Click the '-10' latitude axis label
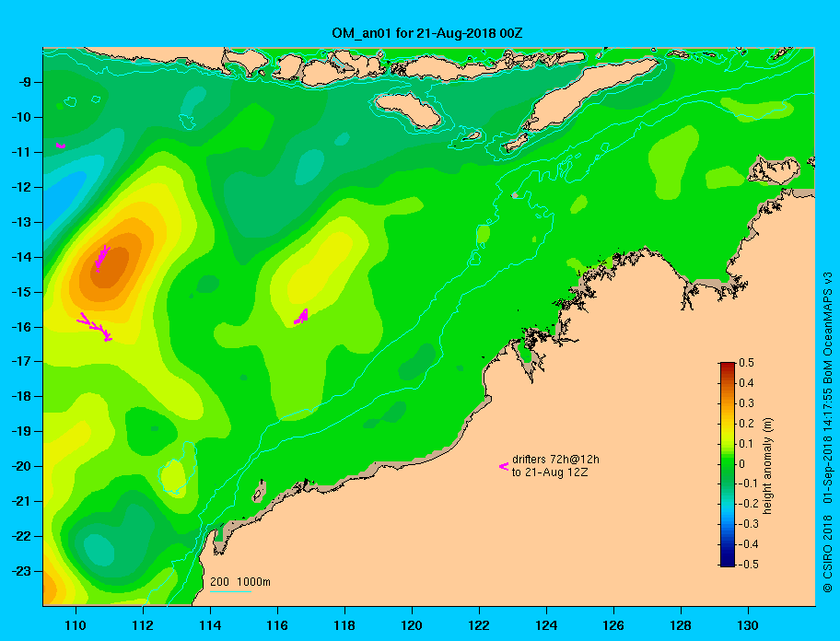Viewport: 840px width, 641px height. pyautogui.click(x=22, y=117)
